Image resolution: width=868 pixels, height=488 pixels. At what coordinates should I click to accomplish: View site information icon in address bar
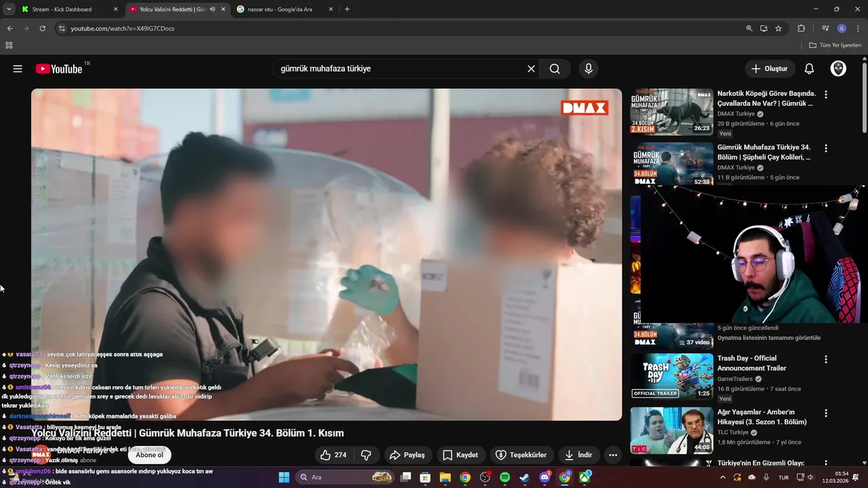pyautogui.click(x=62, y=28)
